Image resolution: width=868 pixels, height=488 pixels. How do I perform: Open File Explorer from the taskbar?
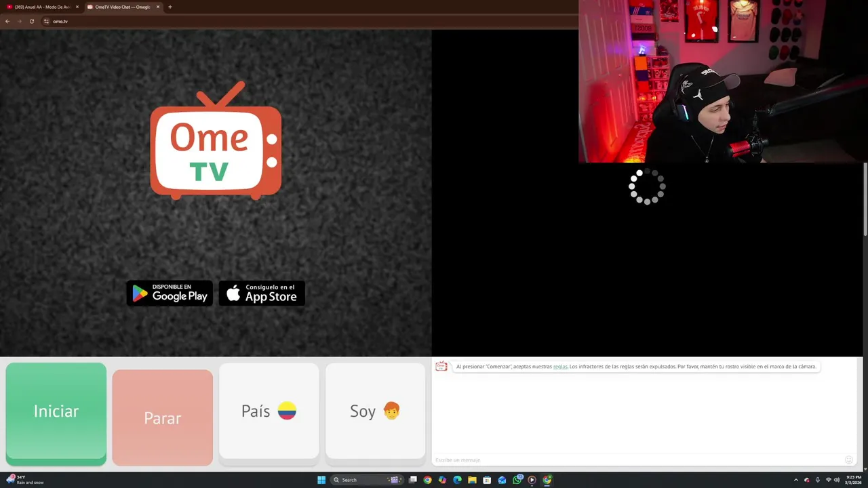point(472,480)
